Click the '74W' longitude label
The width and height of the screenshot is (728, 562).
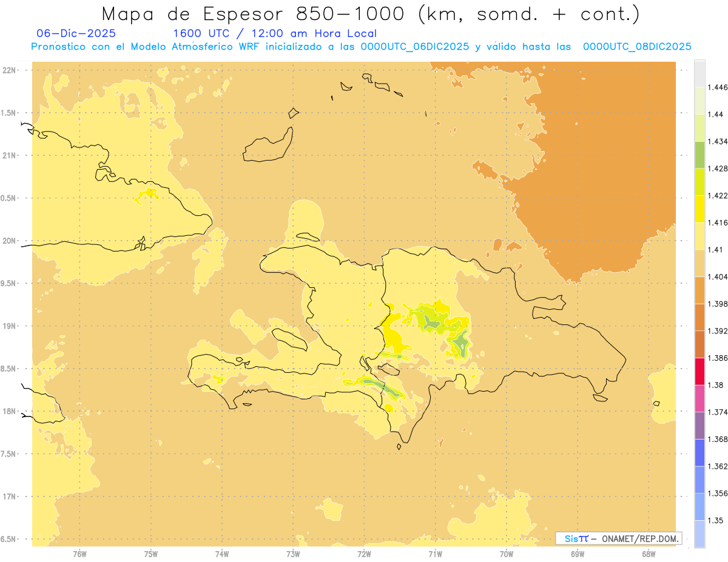point(222,554)
